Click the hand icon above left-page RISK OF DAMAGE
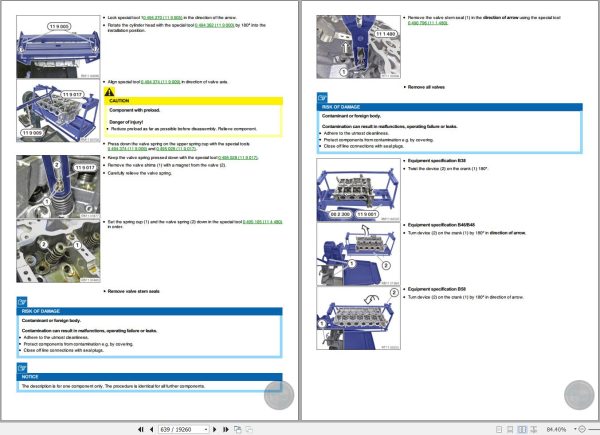600x435 pixels. coord(22,301)
